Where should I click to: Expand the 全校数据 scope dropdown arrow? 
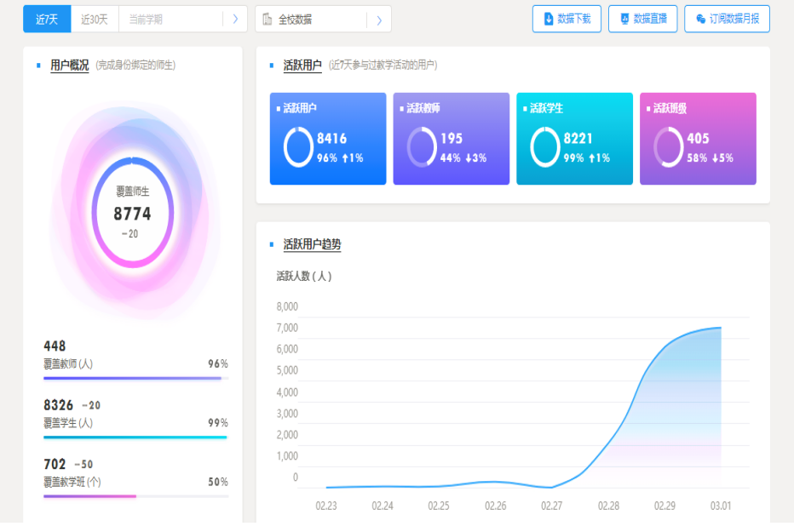[x=379, y=19]
